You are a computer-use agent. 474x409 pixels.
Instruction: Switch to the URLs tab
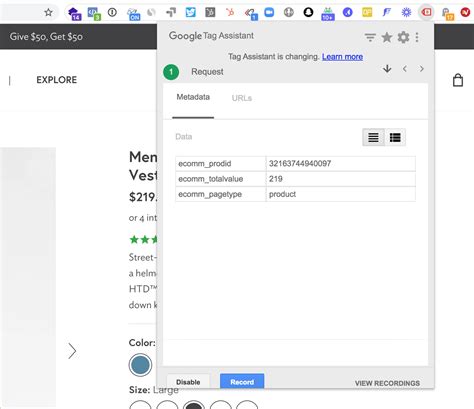(x=242, y=98)
